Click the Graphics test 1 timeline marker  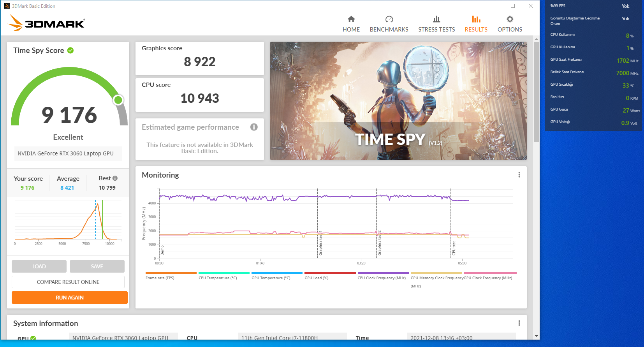[320, 243]
